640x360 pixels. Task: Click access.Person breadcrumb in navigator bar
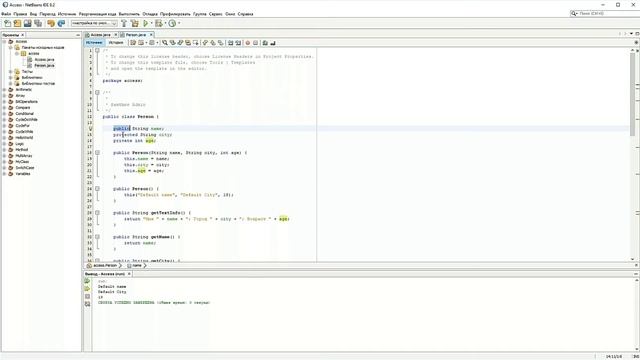coord(105,265)
